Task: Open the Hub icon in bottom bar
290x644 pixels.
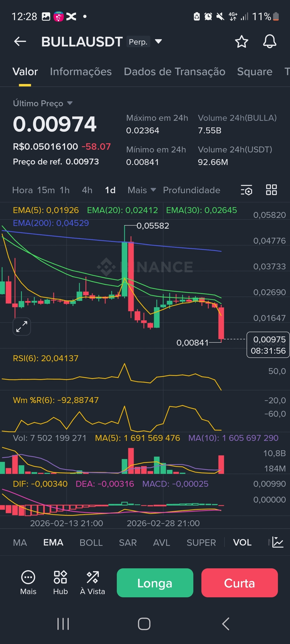Action: click(x=60, y=582)
